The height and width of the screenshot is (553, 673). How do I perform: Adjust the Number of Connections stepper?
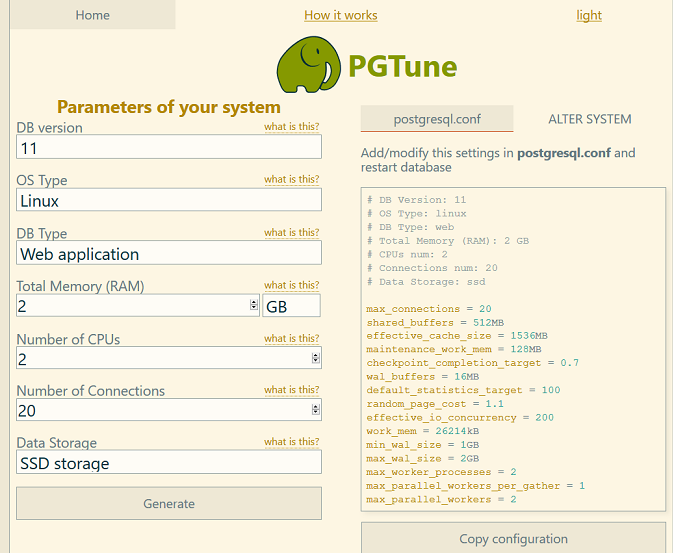(316, 410)
